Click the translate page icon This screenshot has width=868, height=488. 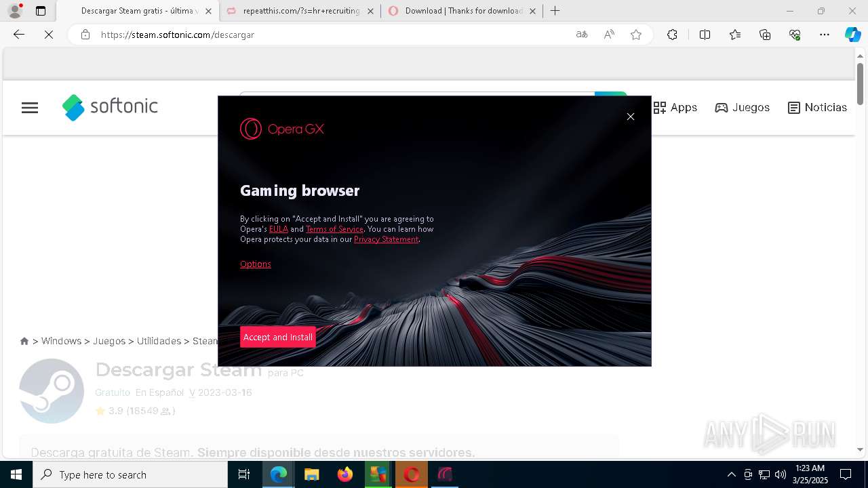[x=582, y=35]
